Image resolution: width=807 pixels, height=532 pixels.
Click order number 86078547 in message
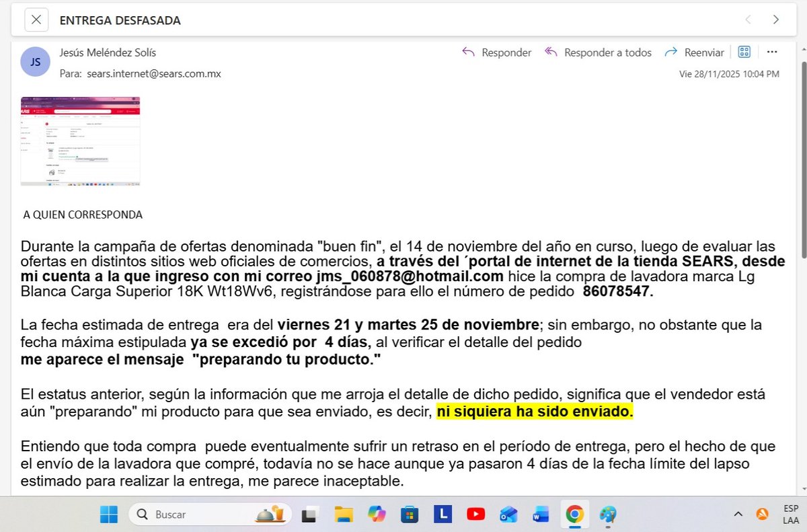point(617,293)
